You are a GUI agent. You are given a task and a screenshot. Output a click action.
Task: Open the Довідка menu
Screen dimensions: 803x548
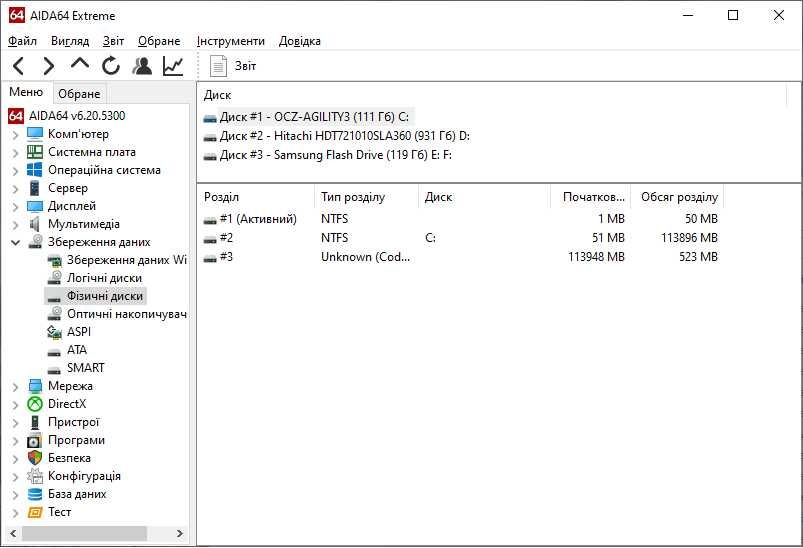click(x=300, y=41)
